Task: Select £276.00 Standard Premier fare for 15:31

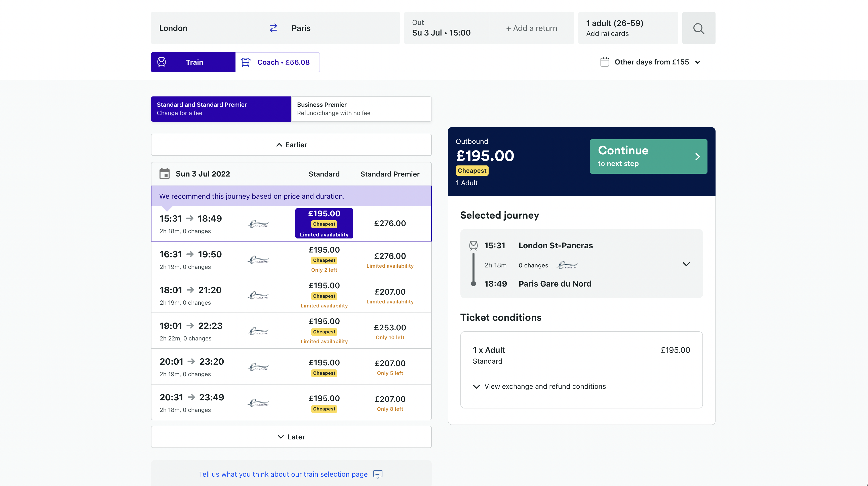Action: [x=390, y=224]
